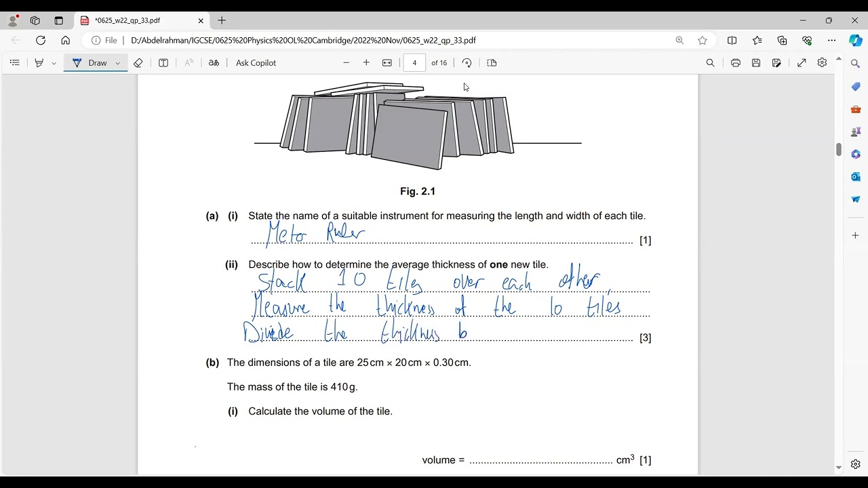Click the 'of 16' page count text

pyautogui.click(x=439, y=63)
